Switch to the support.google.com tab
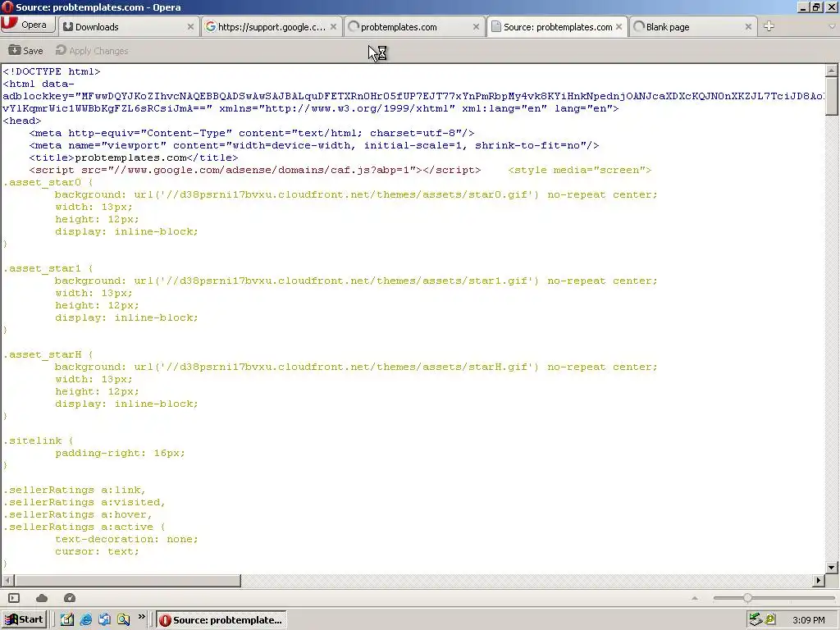Screen dimensions: 840x630 [272, 27]
